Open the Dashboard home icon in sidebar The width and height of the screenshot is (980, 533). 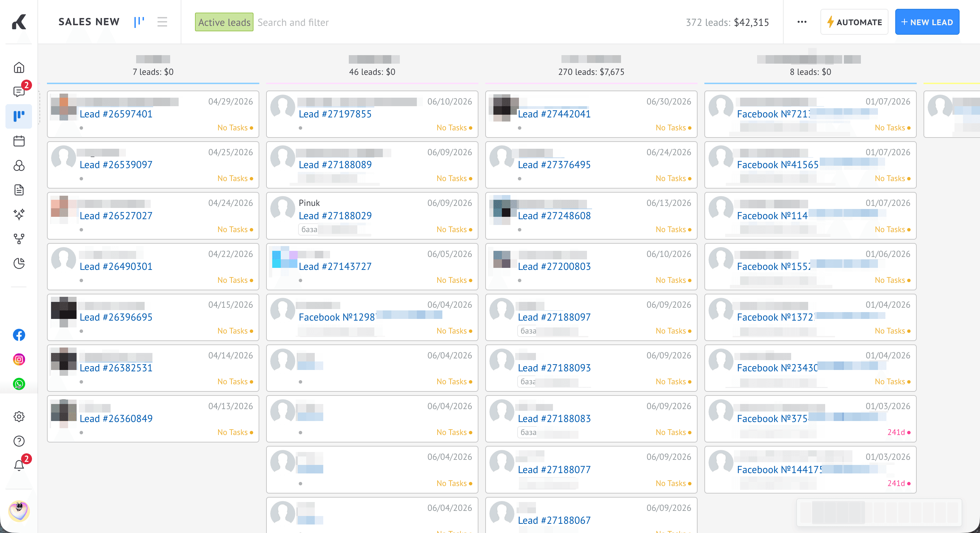coord(19,67)
